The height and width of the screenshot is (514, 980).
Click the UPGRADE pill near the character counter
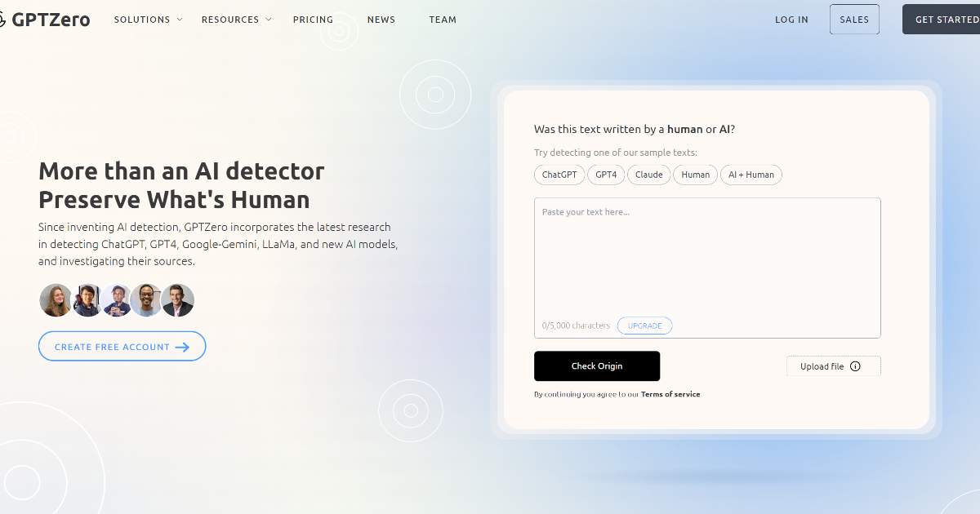644,325
